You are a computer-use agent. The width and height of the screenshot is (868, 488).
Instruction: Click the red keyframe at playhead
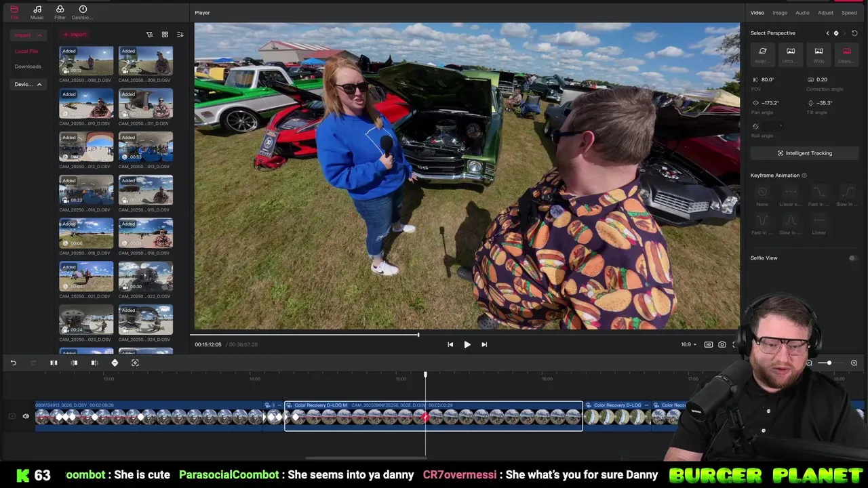425,418
